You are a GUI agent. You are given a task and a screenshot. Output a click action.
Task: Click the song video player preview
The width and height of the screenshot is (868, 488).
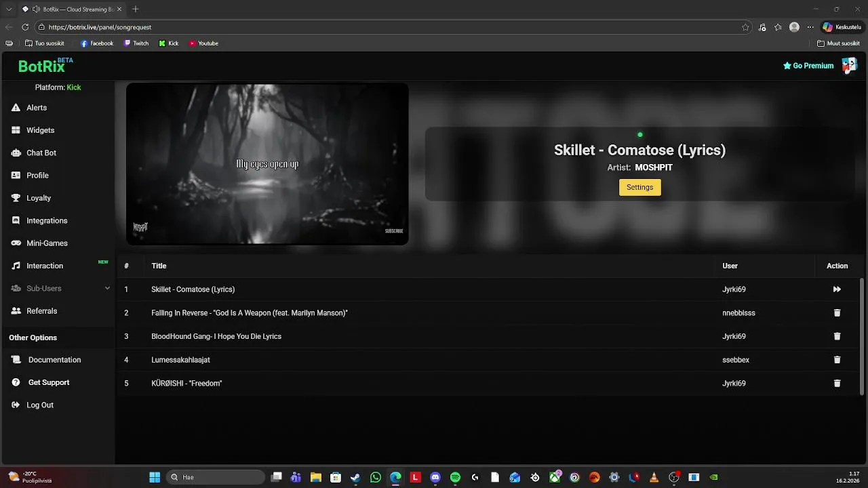click(x=267, y=163)
